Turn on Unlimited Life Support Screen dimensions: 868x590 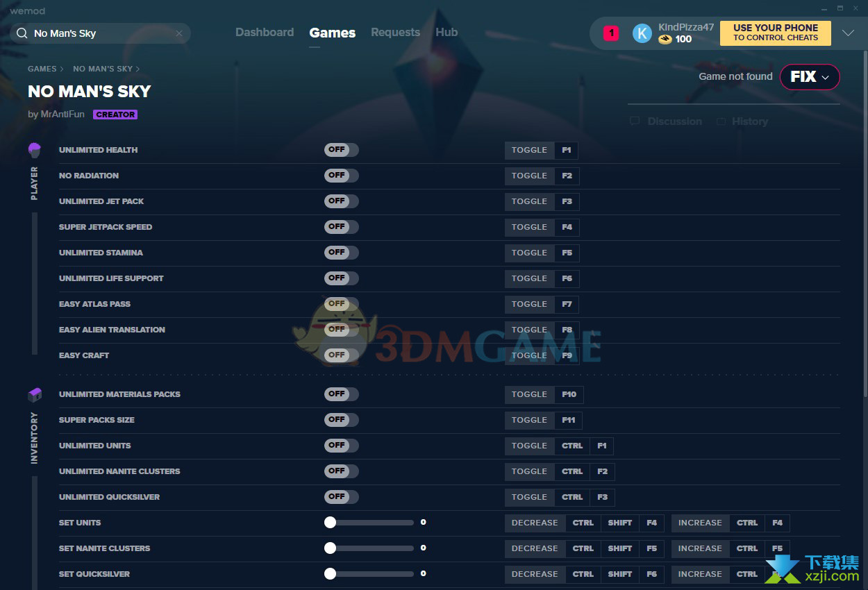pyautogui.click(x=342, y=278)
